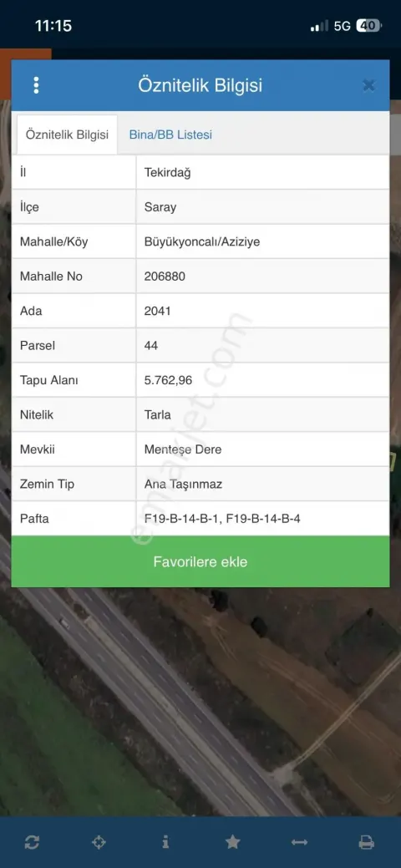Tap the Zemin Tip row label

pos(47,485)
